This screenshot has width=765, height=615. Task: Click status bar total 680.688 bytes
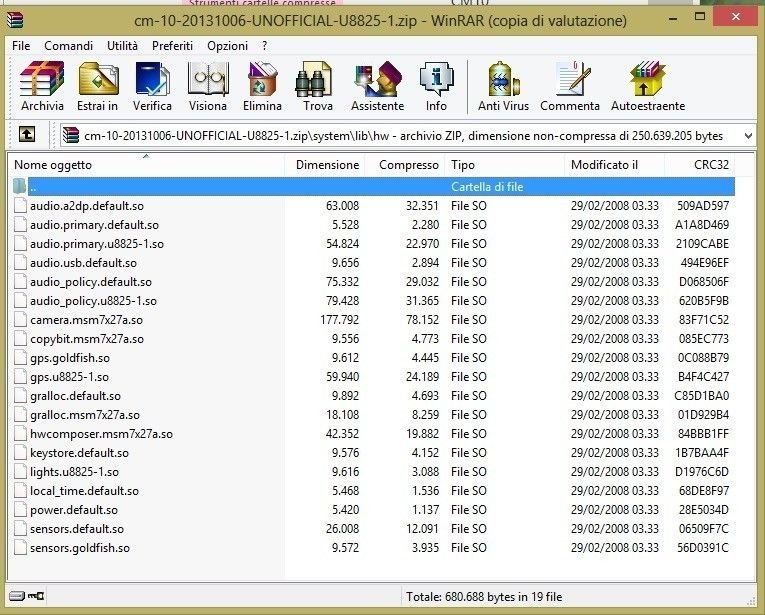(x=484, y=597)
